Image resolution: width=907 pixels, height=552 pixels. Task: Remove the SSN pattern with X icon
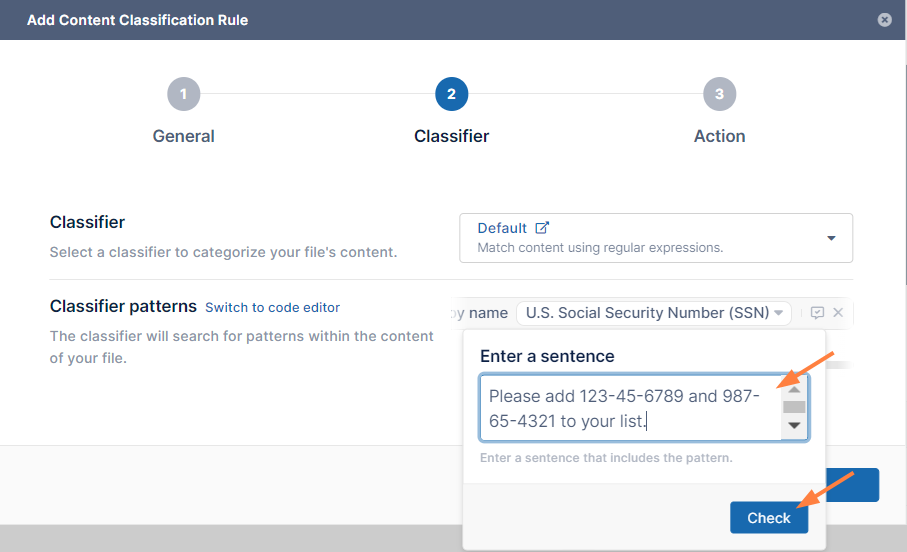click(x=838, y=313)
